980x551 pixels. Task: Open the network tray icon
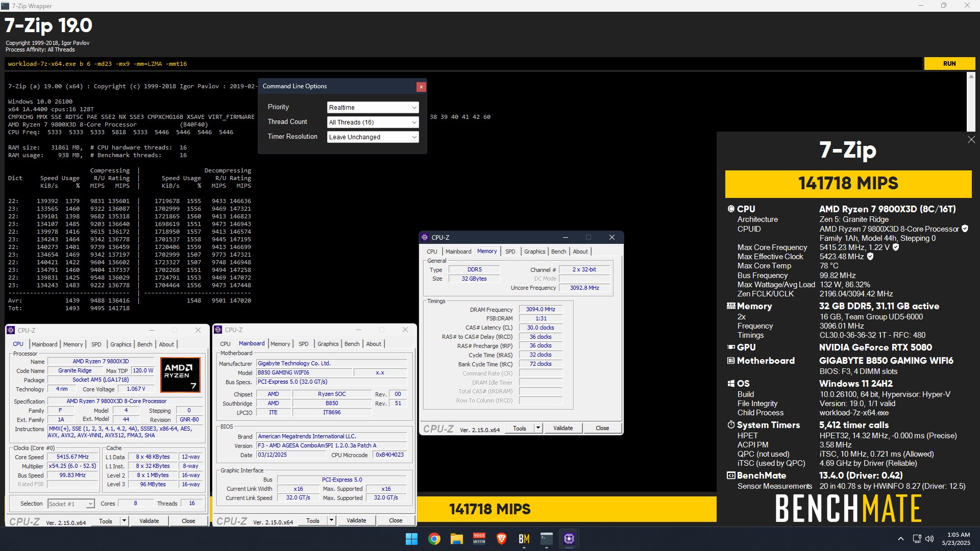[x=917, y=539]
